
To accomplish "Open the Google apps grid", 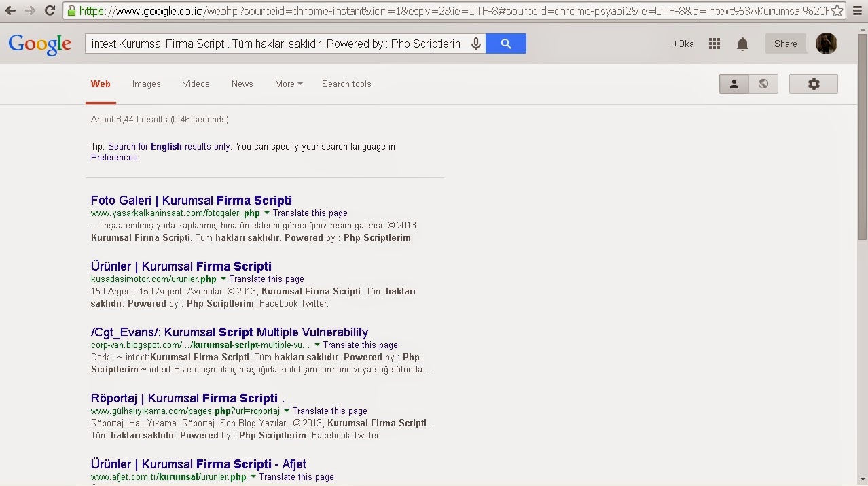I will tap(714, 44).
